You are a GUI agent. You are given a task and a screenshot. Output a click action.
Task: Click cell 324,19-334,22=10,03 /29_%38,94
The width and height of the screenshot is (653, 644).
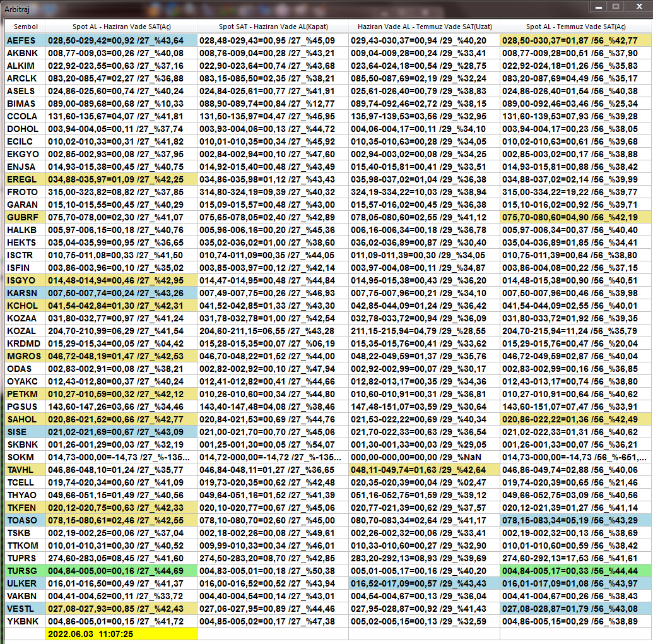425,192
